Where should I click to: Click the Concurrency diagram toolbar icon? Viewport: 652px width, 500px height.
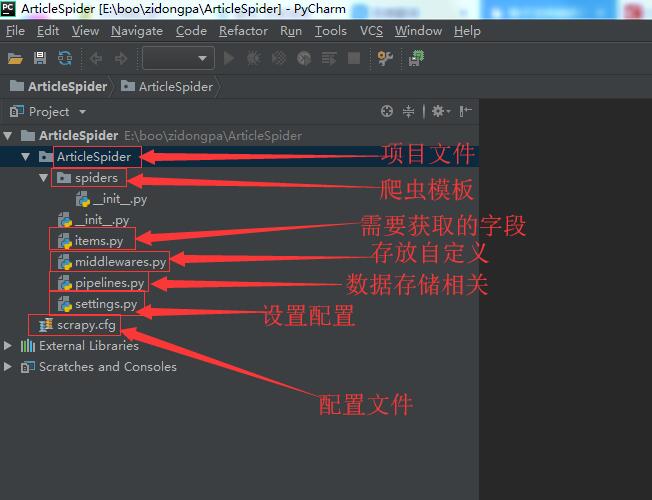pyautogui.click(x=329, y=58)
